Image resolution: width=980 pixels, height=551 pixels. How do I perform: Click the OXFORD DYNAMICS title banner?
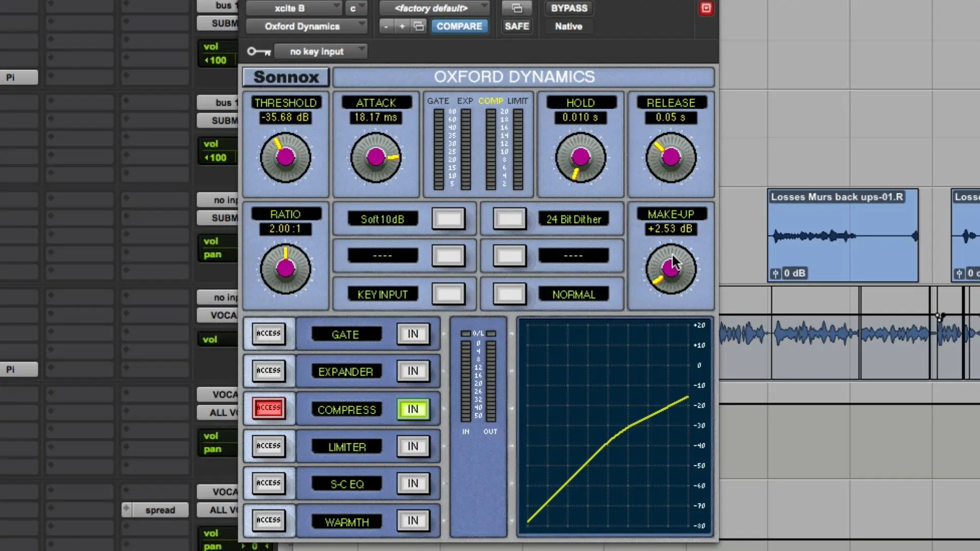click(x=523, y=77)
